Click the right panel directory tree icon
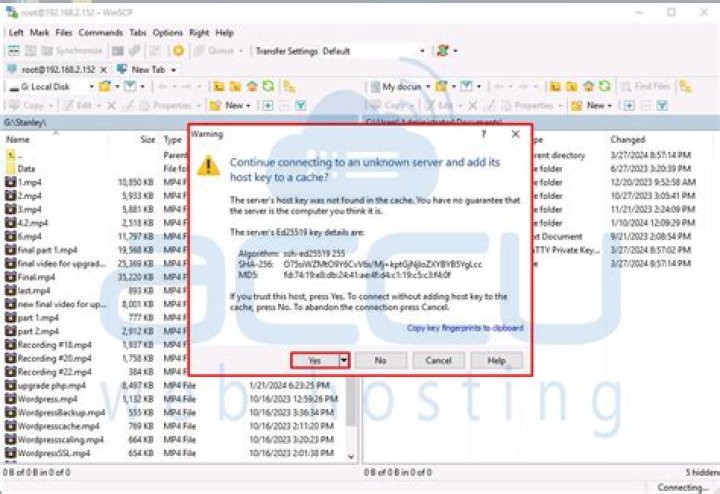The width and height of the screenshot is (720, 494). coord(686,86)
